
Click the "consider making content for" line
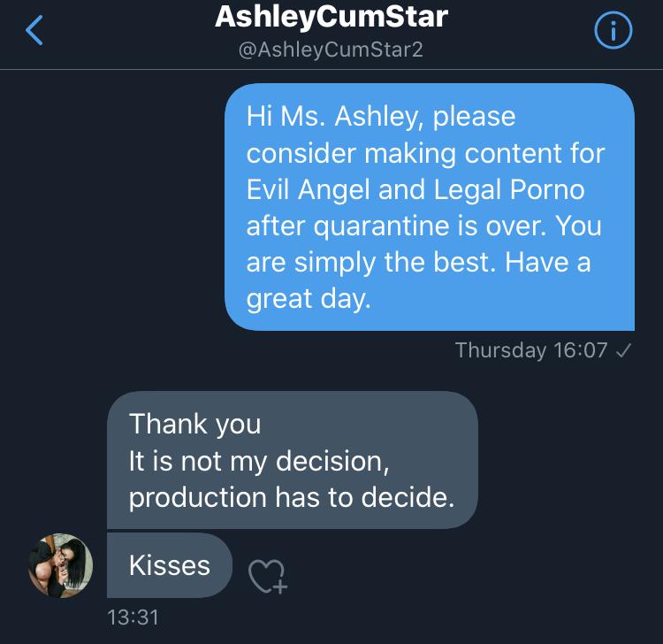[425, 152]
